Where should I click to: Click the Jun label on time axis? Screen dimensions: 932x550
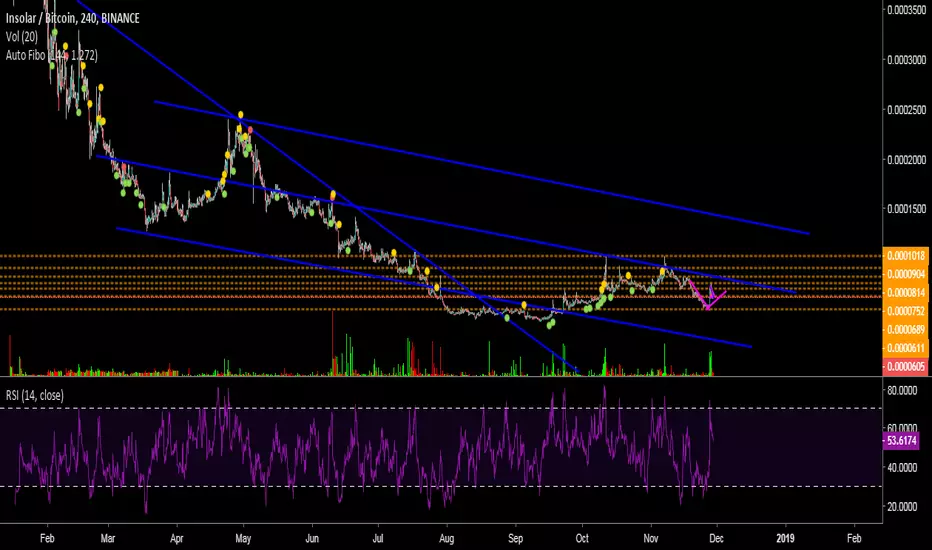(x=312, y=538)
